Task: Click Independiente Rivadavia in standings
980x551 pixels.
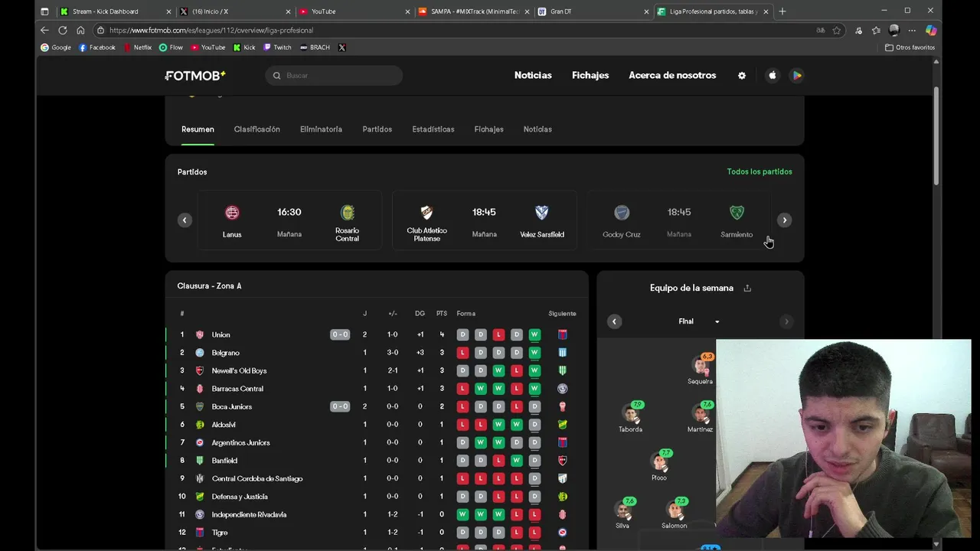Action: (x=249, y=514)
